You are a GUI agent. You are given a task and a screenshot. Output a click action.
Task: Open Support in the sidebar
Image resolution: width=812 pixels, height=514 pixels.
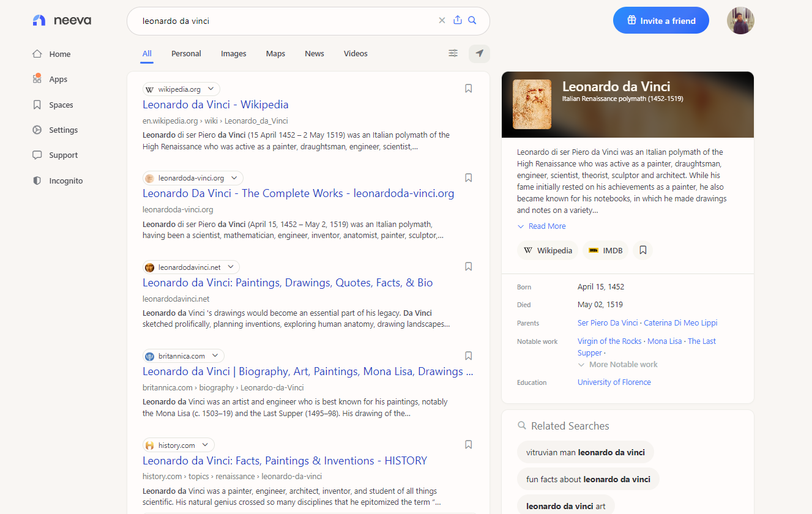[55, 155]
